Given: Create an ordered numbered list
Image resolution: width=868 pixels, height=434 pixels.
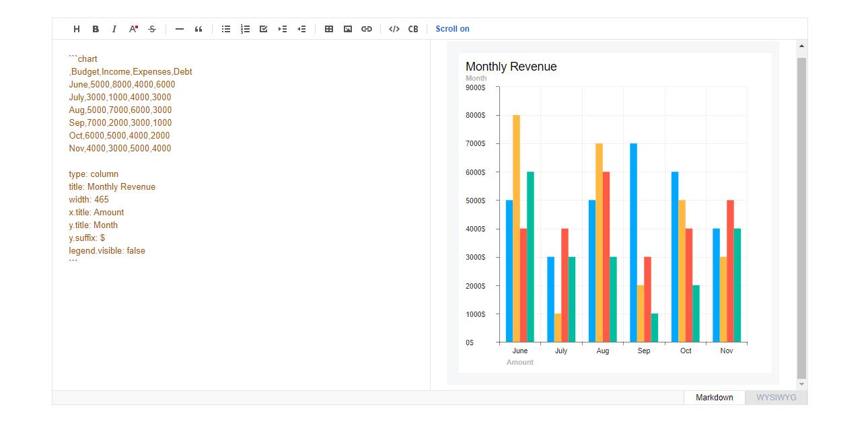Looking at the screenshot, I should (x=245, y=29).
